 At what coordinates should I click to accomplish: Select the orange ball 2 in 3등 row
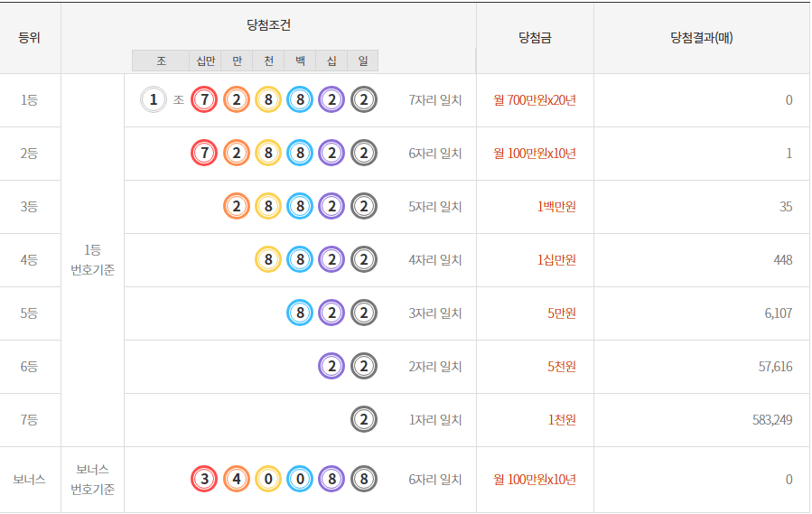coord(237,207)
